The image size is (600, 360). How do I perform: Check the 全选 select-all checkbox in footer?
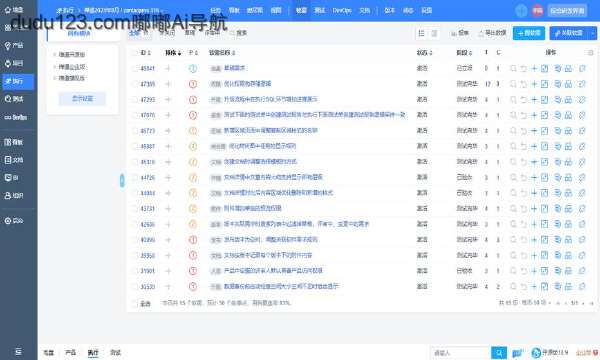134,303
